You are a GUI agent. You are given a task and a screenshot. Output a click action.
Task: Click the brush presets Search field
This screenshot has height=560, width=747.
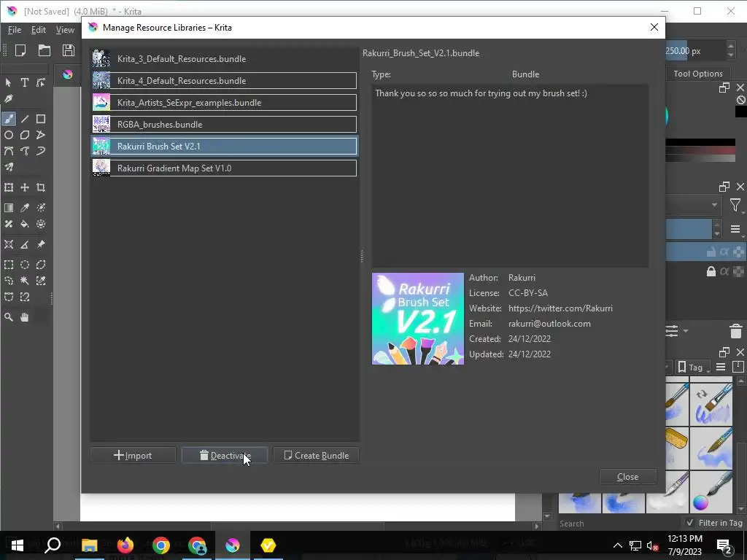(619, 524)
